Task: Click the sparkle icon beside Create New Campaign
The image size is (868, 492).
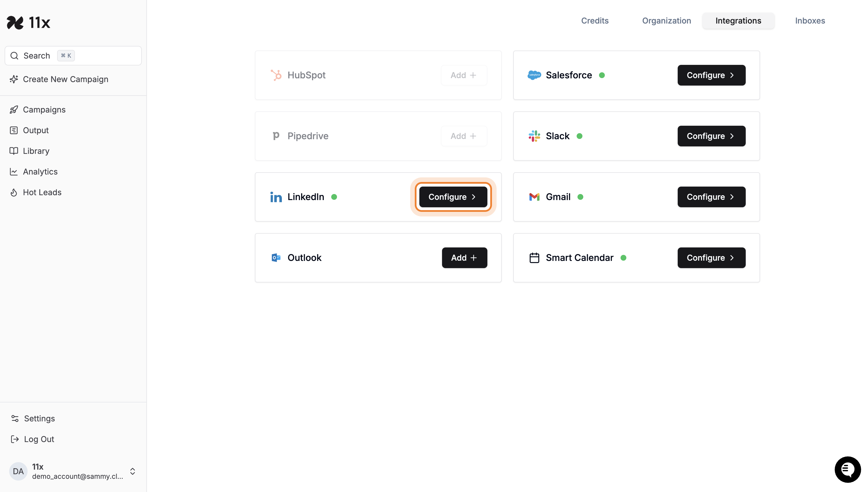Action: [x=14, y=79]
